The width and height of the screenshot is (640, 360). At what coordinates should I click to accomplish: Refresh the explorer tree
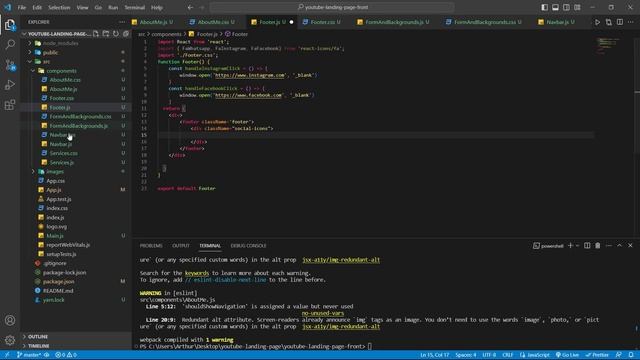pos(116,34)
